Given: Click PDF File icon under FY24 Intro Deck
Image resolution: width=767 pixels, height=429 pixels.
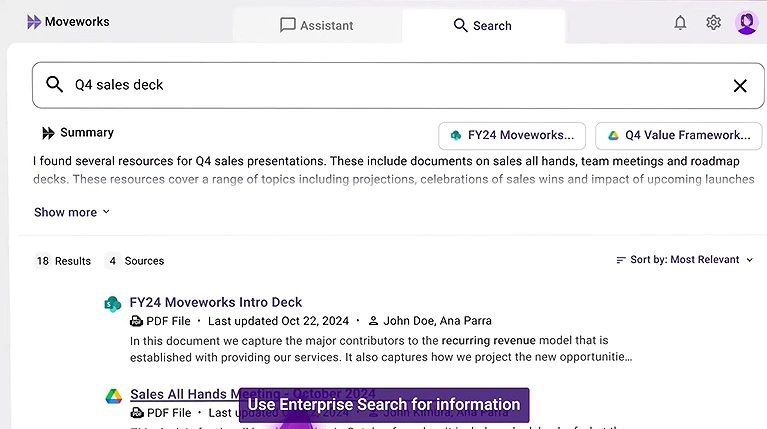Looking at the screenshot, I should [136, 321].
